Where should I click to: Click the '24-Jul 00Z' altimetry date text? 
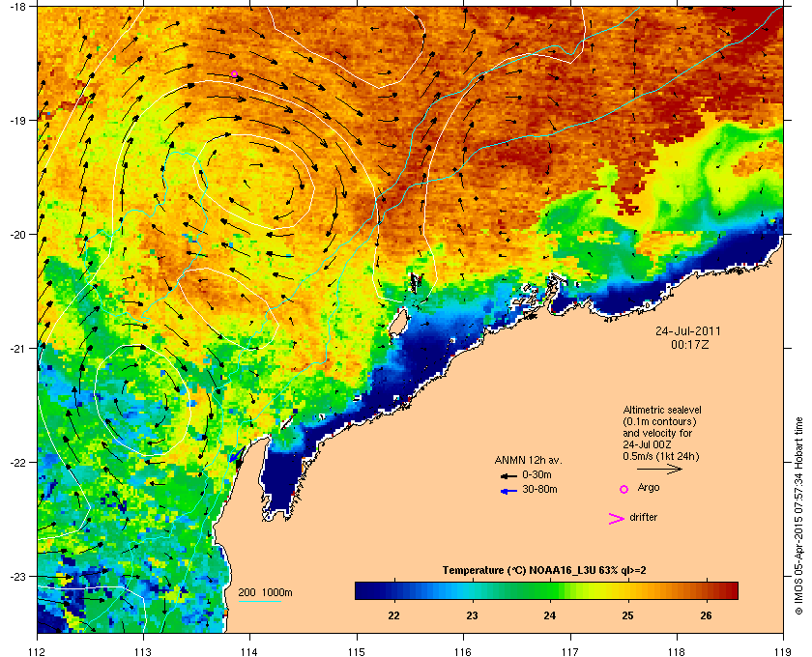648,444
